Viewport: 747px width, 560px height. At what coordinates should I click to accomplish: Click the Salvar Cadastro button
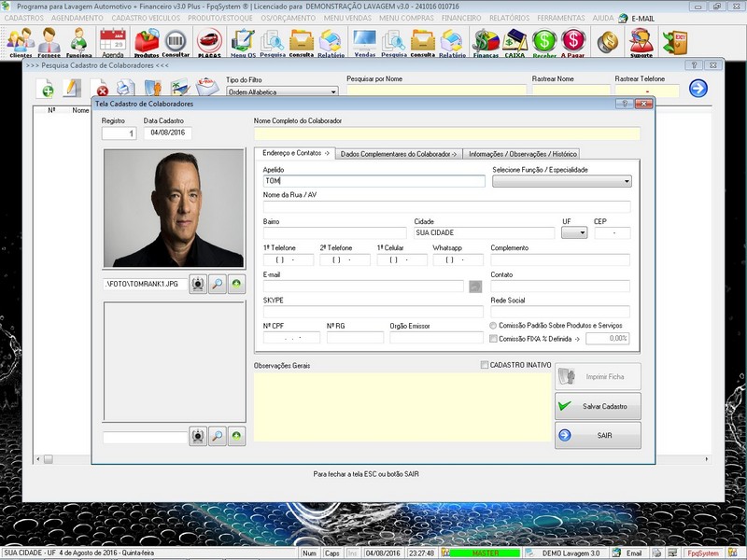tap(598, 406)
